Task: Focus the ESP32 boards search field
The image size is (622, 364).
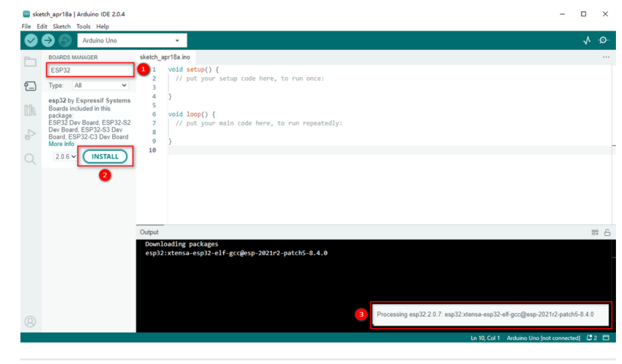Action: [90, 70]
